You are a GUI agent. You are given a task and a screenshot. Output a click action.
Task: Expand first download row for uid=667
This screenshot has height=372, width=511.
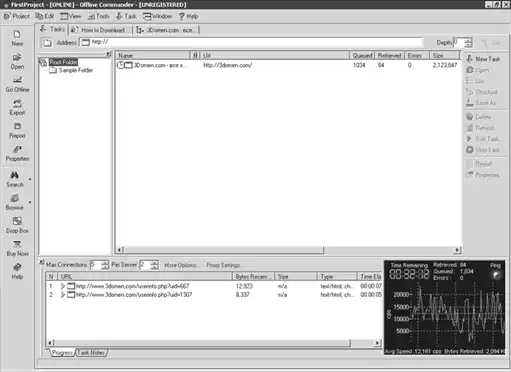(63, 286)
